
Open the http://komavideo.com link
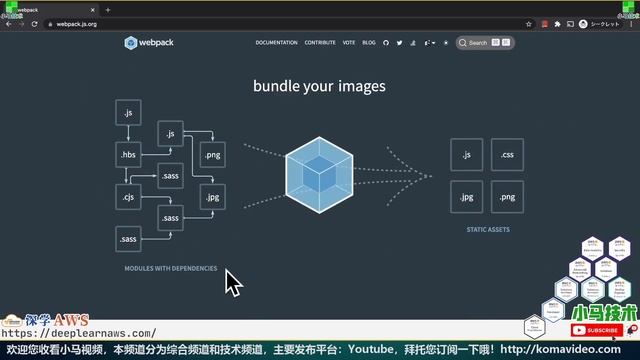(x=560, y=349)
